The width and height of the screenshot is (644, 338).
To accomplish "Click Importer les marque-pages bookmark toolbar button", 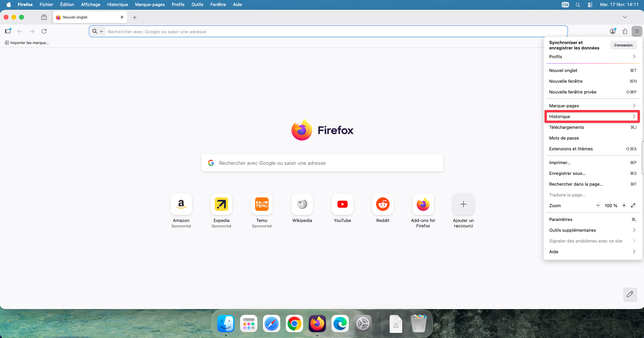I will click(27, 43).
